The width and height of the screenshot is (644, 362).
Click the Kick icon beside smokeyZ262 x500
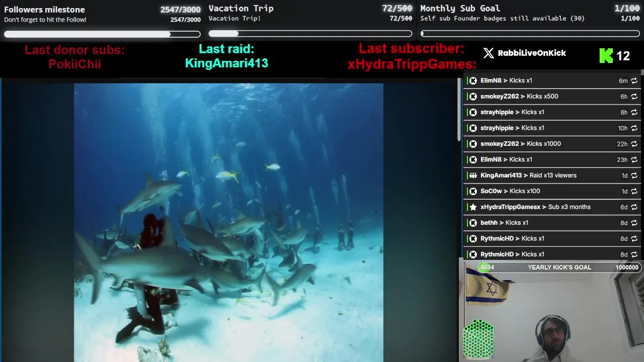[x=473, y=97]
